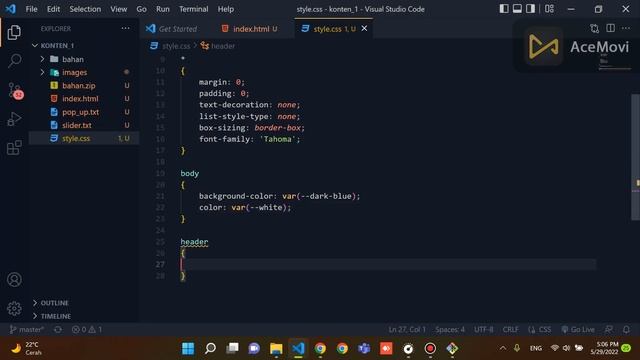Viewport: 640px width, 360px height.
Task: Close the style.css tab
Action: 364,29
